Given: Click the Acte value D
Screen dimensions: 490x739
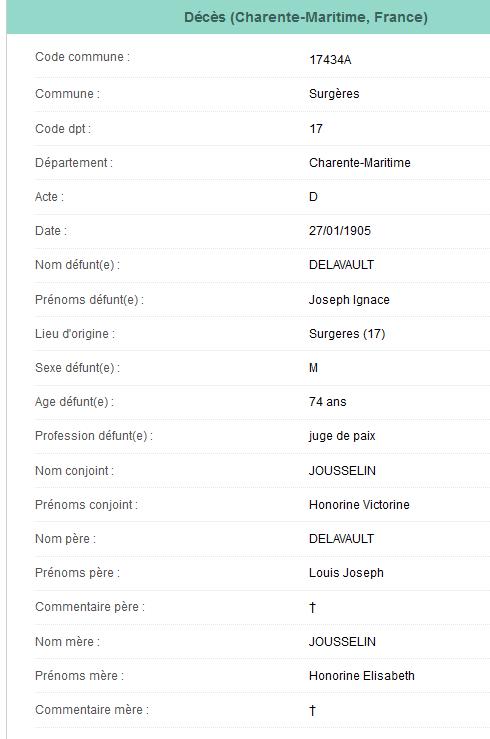Looking at the screenshot, I should point(313,197).
